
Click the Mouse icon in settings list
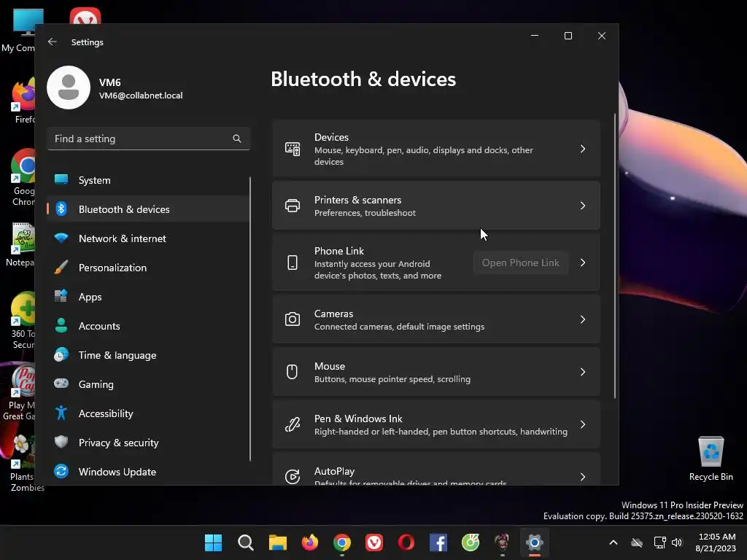tap(292, 371)
